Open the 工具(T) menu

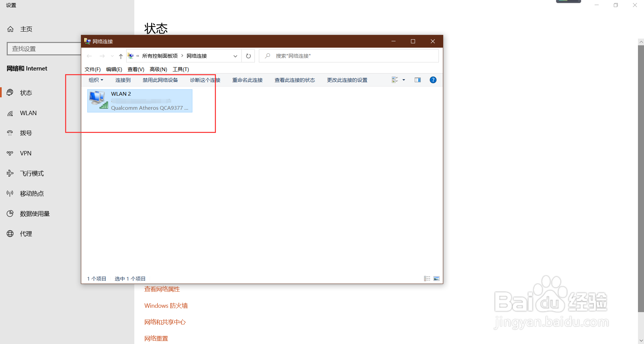tap(181, 69)
